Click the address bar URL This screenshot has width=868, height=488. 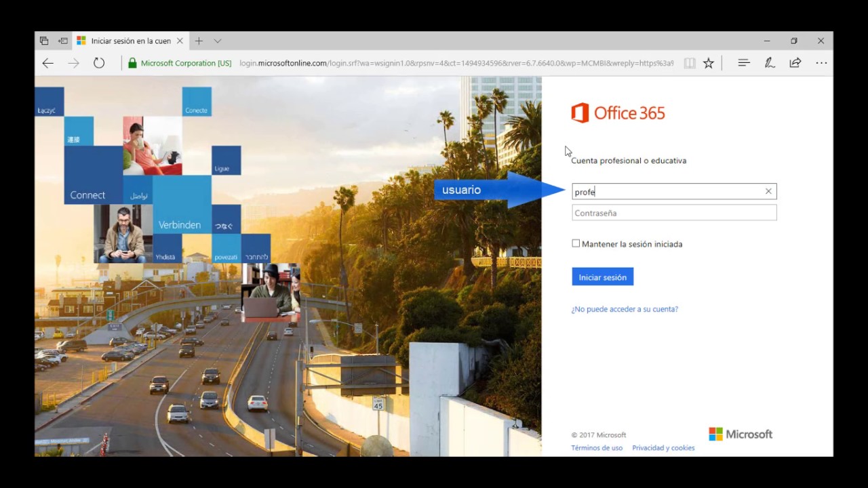pyautogui.click(x=456, y=63)
